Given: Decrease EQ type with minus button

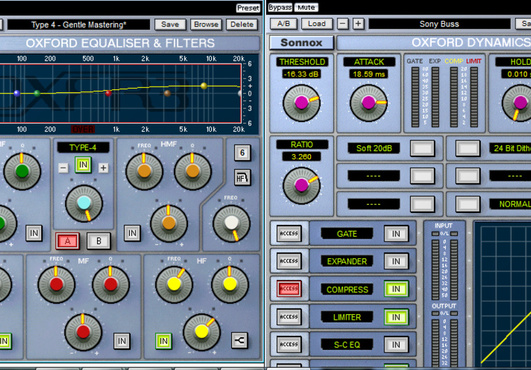Looking at the screenshot, I should point(63,168).
